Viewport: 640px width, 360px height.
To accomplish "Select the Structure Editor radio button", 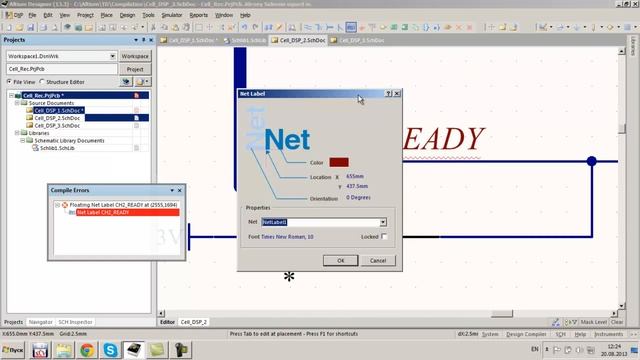I will [x=42, y=82].
